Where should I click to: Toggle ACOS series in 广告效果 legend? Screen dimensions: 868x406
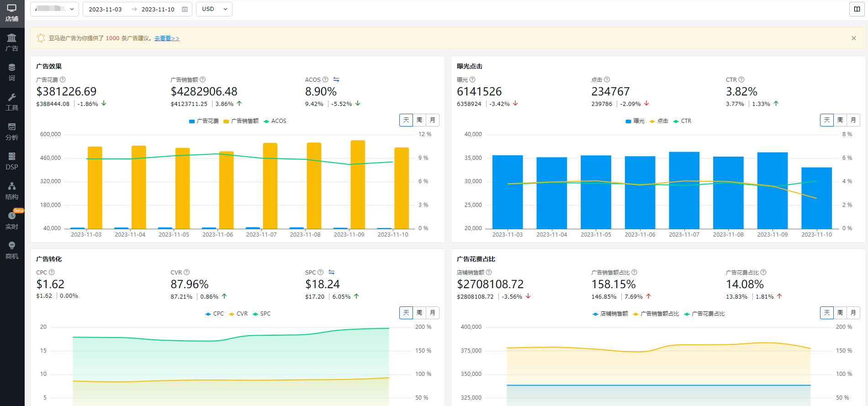click(x=275, y=121)
